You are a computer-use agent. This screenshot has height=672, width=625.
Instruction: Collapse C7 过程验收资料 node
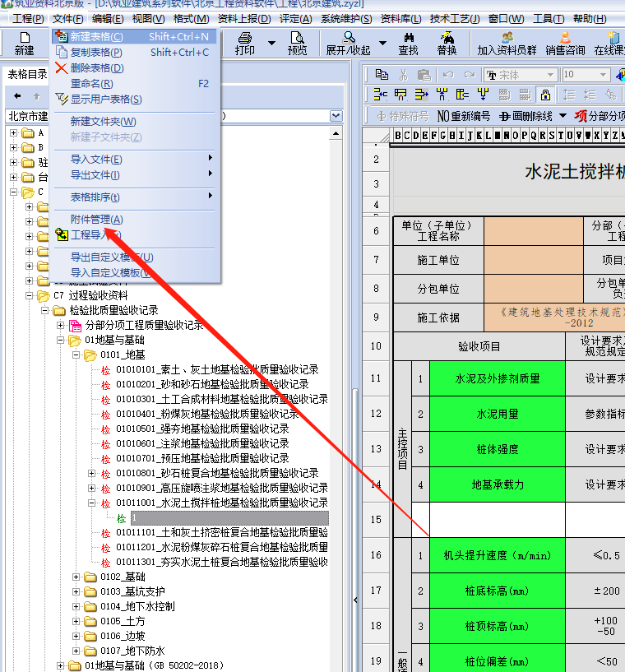pos(29,296)
